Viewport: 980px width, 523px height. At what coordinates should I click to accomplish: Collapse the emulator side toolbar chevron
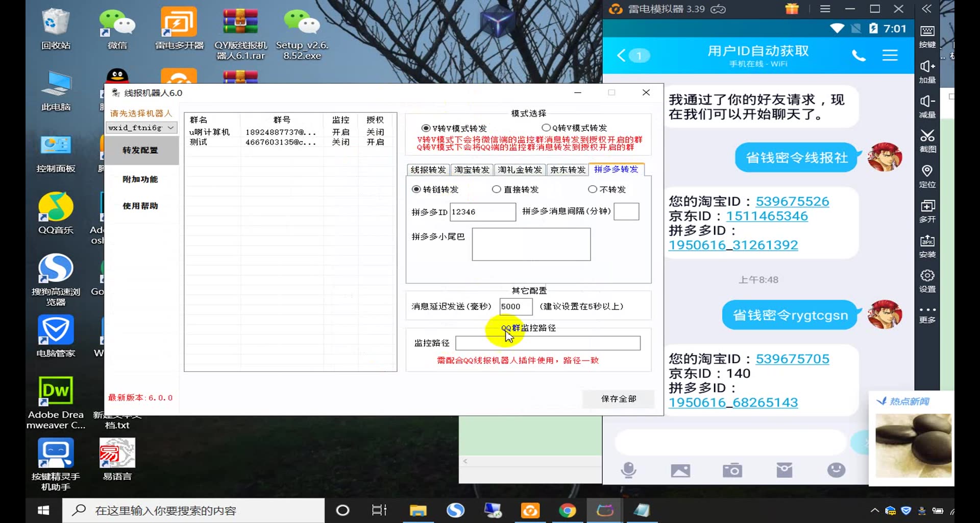[927, 9]
